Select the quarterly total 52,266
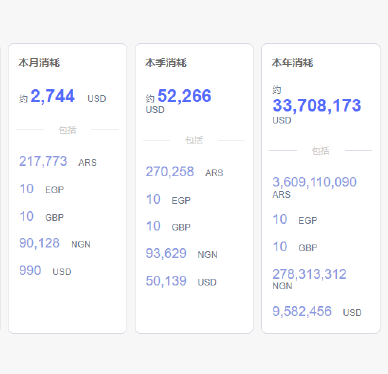Viewport: 388px width, 374px height. tap(184, 96)
